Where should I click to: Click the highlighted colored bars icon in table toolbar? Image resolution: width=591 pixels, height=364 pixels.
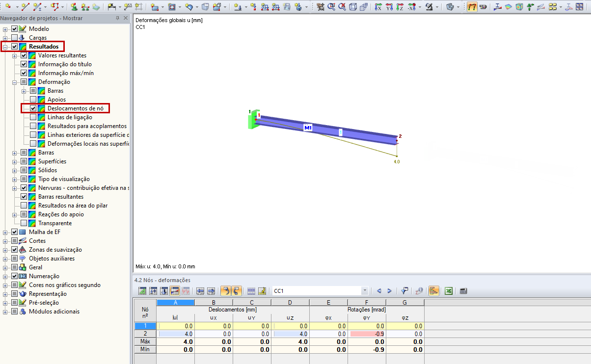pos(434,290)
